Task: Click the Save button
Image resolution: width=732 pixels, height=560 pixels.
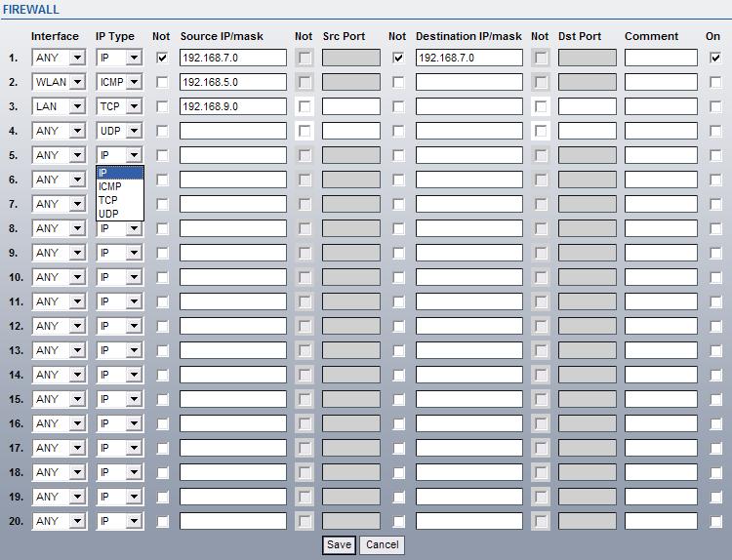Action: [339, 544]
